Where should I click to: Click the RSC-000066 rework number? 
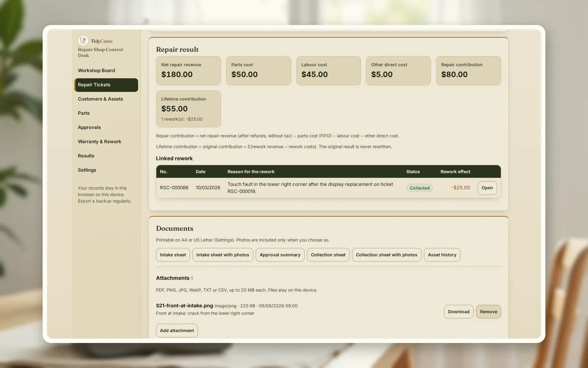(x=174, y=188)
